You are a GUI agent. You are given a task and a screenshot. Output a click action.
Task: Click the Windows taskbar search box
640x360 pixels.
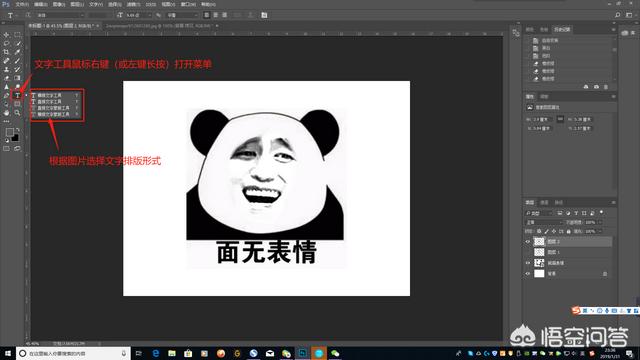tap(73, 353)
